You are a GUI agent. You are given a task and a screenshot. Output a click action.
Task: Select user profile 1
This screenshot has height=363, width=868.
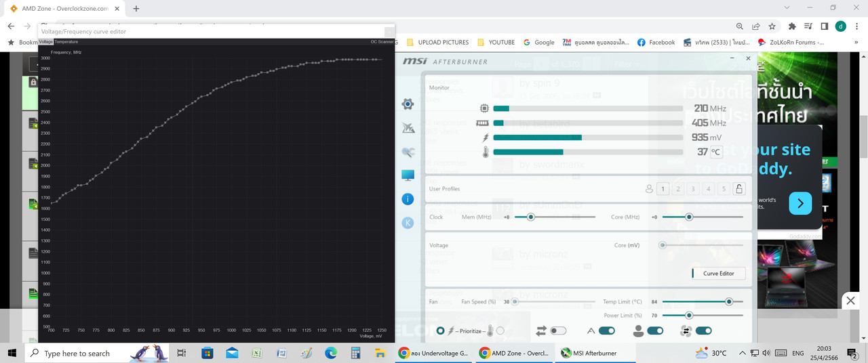tap(663, 189)
